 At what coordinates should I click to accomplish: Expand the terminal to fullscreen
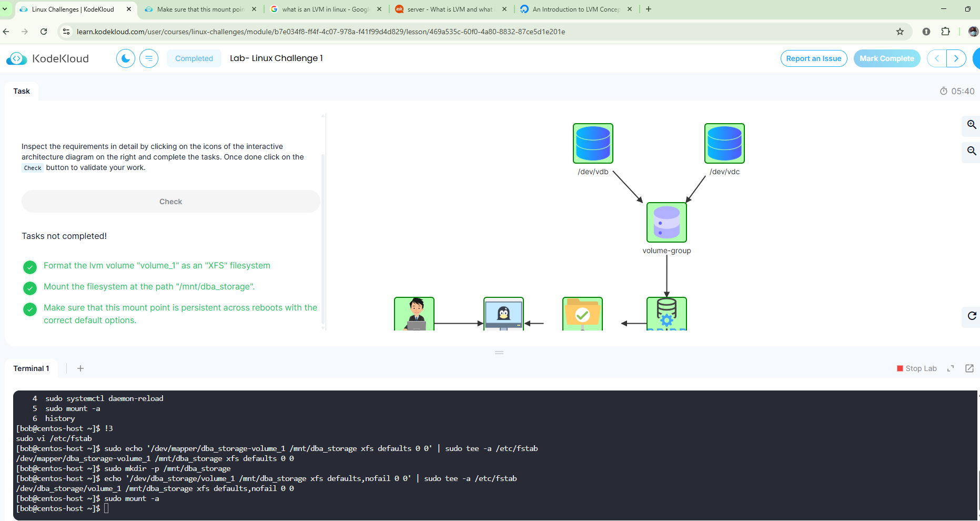951,368
